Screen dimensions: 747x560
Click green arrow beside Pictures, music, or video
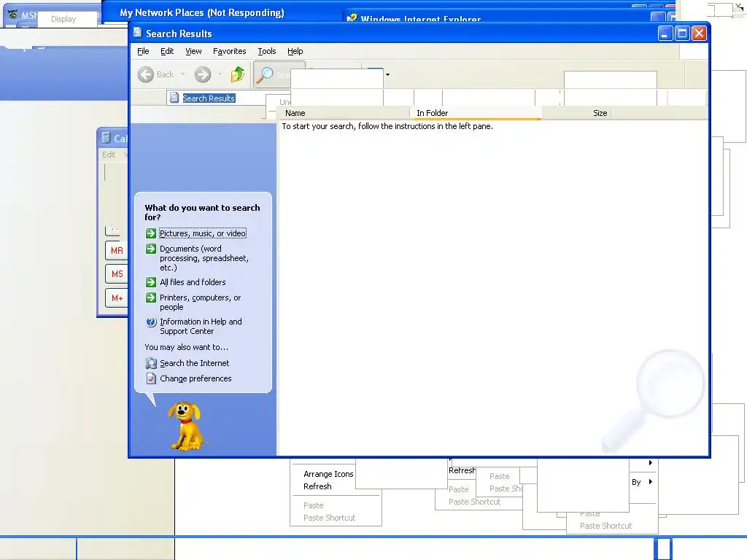[x=151, y=233]
